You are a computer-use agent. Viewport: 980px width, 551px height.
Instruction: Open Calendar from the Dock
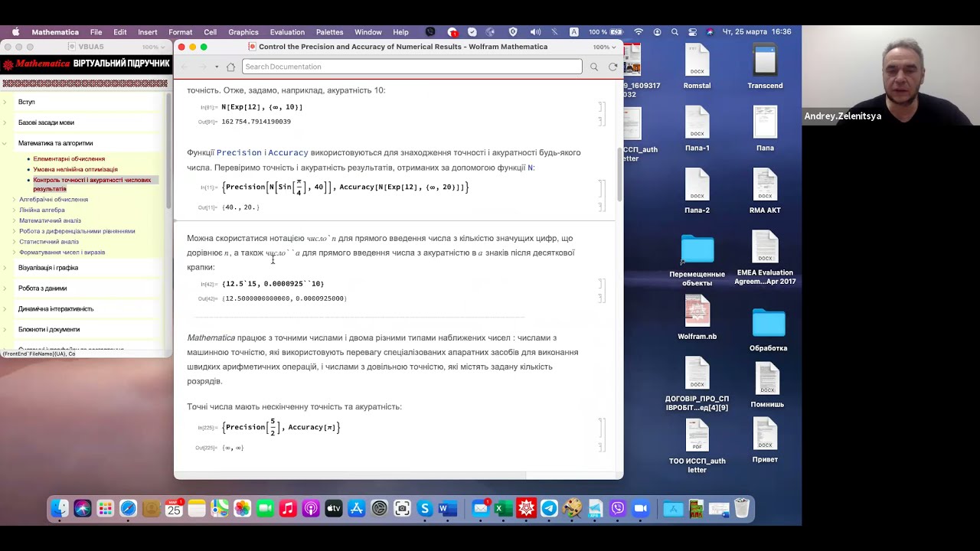(x=174, y=508)
